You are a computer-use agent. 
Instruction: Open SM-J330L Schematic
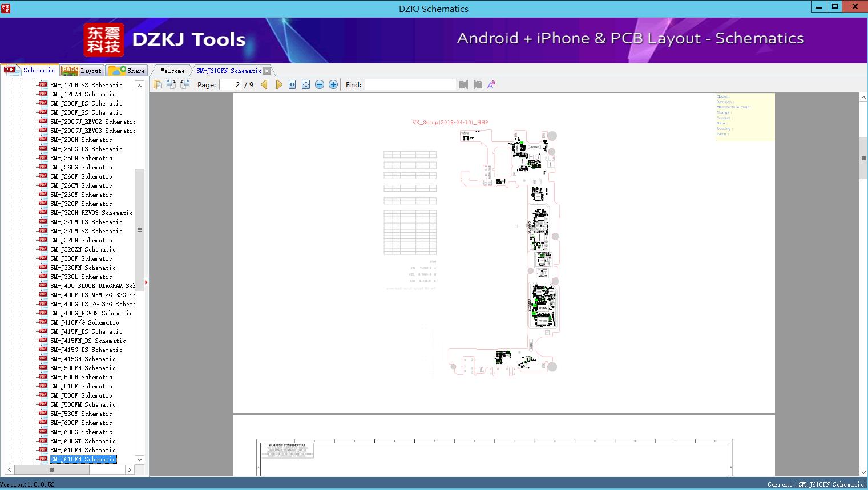click(x=81, y=277)
